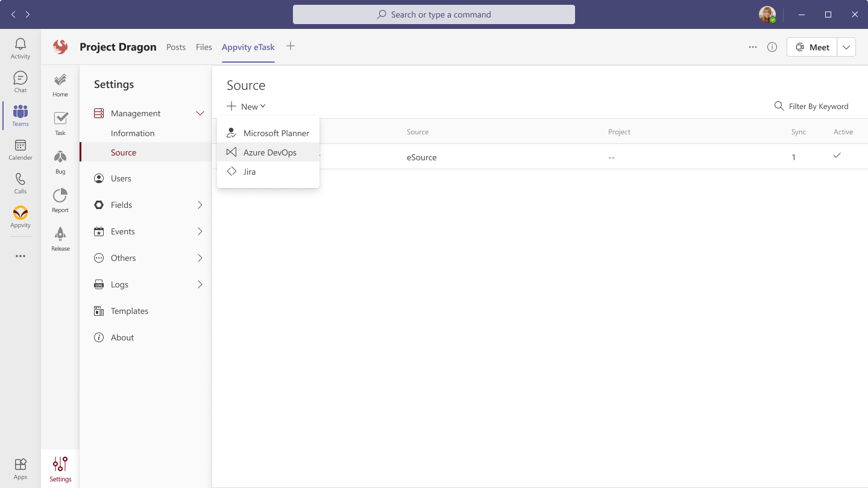Click the info icon beside Meet
Screen dimensions: 868x488
pos(772,47)
